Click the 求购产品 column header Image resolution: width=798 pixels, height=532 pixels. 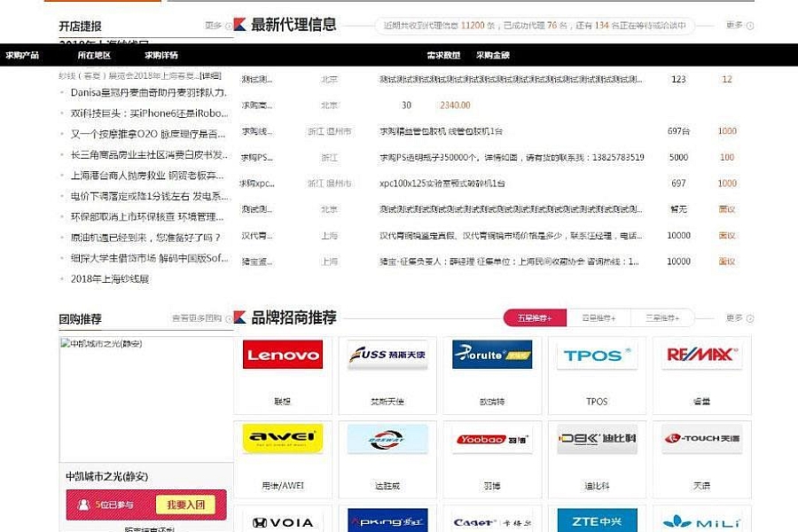tap(22, 55)
